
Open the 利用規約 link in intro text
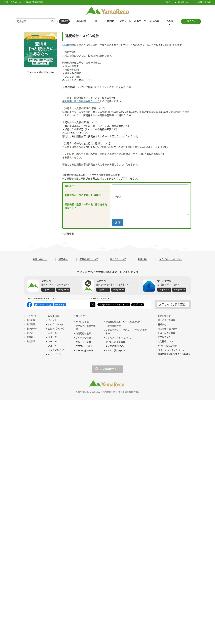point(67,45)
